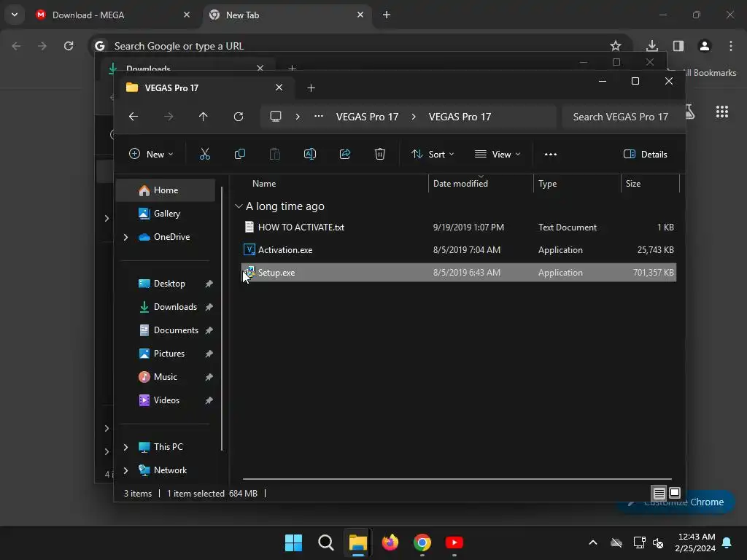Go up one folder with up arrow
The width and height of the screenshot is (747, 560).
point(204,117)
